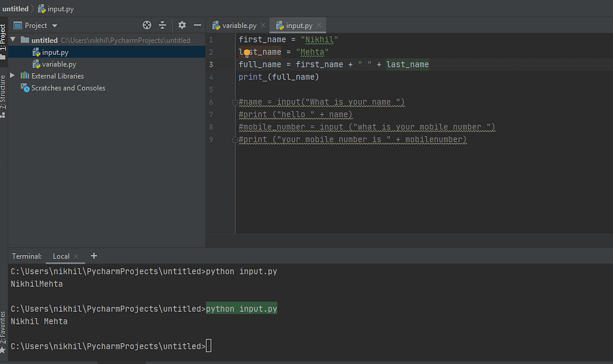Add a new terminal session
The height and width of the screenshot is (364, 613).
pyautogui.click(x=94, y=256)
